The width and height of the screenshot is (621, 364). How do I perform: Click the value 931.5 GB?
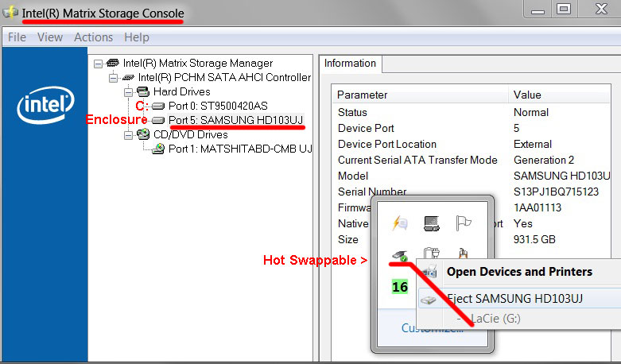[534, 239]
